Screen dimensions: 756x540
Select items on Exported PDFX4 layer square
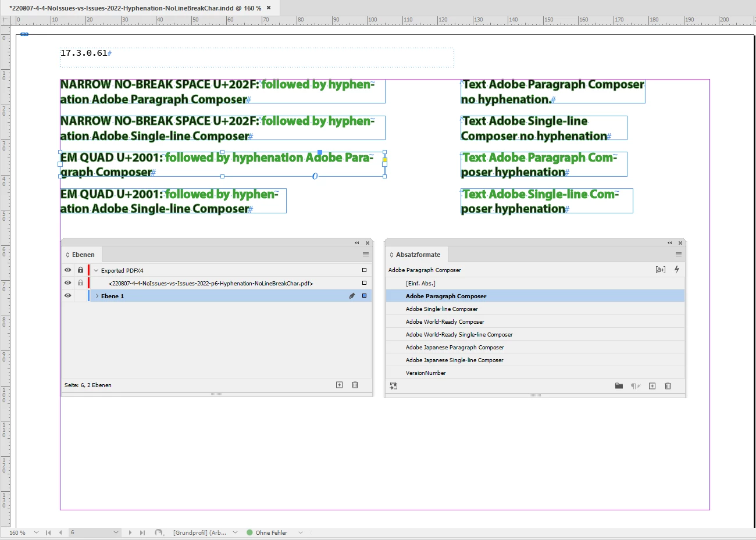pyautogui.click(x=365, y=270)
